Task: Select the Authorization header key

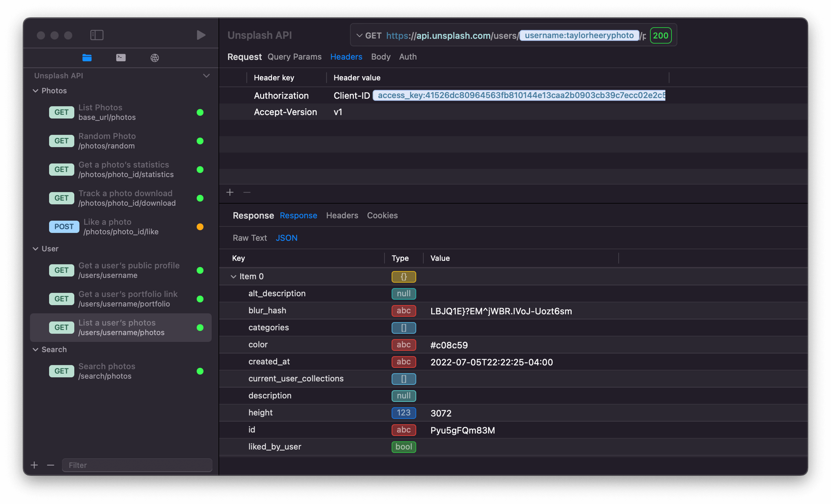Action: (281, 96)
